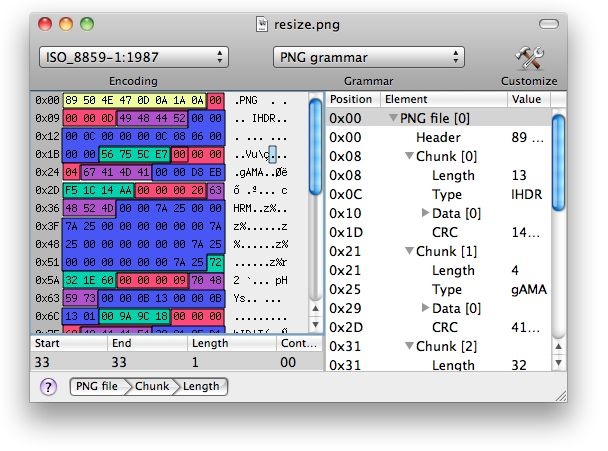Select the Header row in grammar tree
Viewport: 608px width, 451px height.
(438, 137)
